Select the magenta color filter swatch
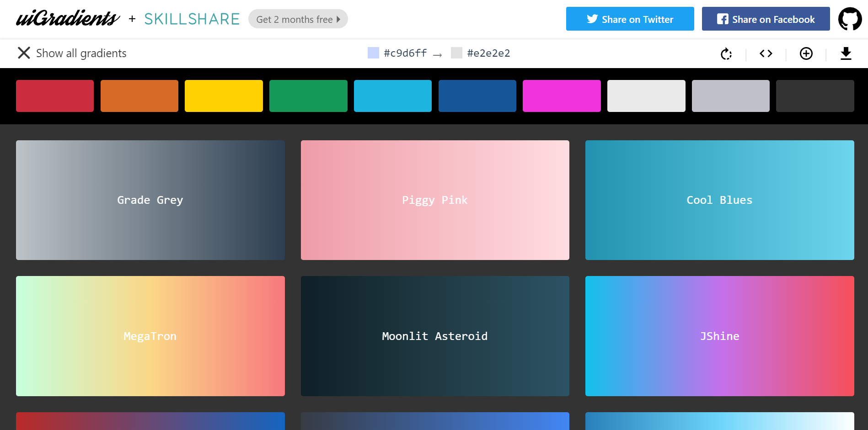Viewport: 868px width, 430px height. [x=562, y=96]
